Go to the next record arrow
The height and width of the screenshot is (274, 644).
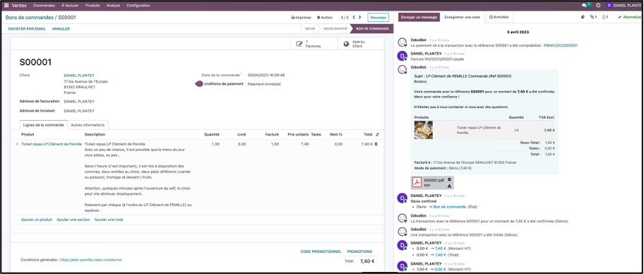(x=360, y=18)
